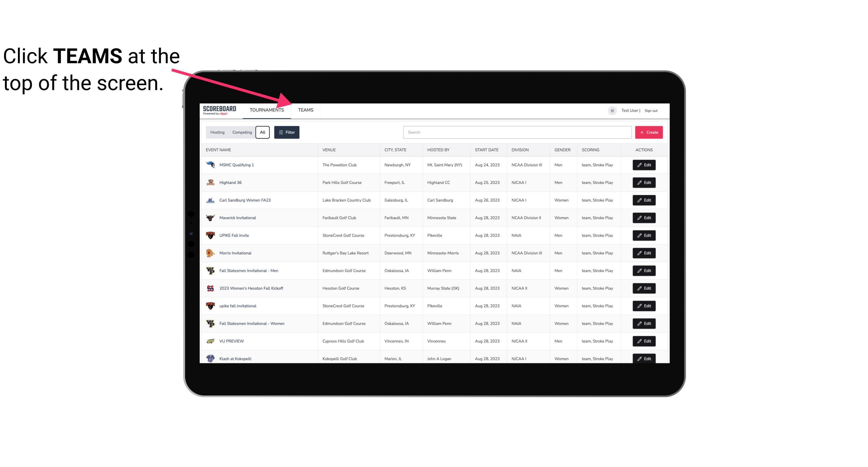
Task: Click the Create button
Action: (649, 132)
